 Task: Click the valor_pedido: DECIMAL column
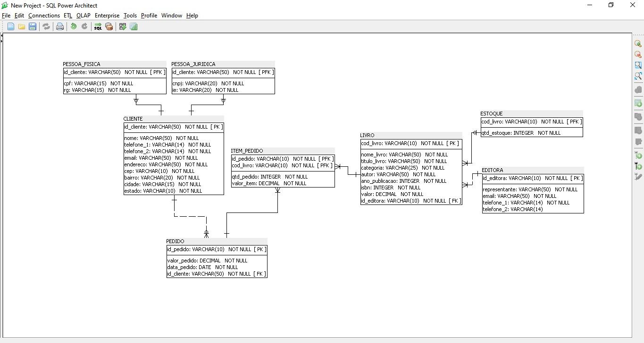coord(208,261)
